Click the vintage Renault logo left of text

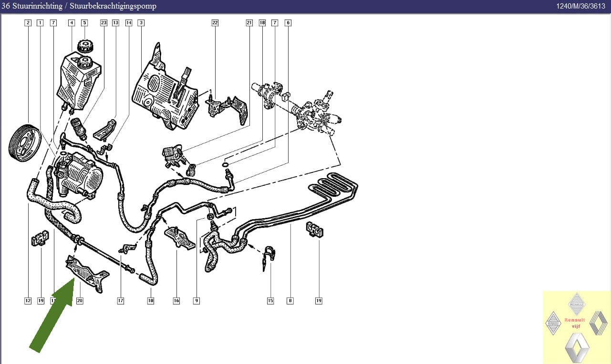pyautogui.click(x=554, y=323)
